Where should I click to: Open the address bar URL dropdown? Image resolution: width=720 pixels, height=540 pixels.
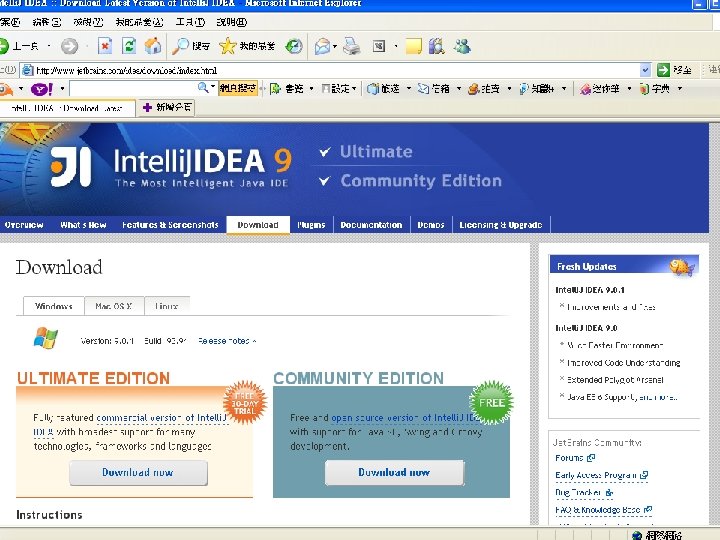[x=646, y=70]
